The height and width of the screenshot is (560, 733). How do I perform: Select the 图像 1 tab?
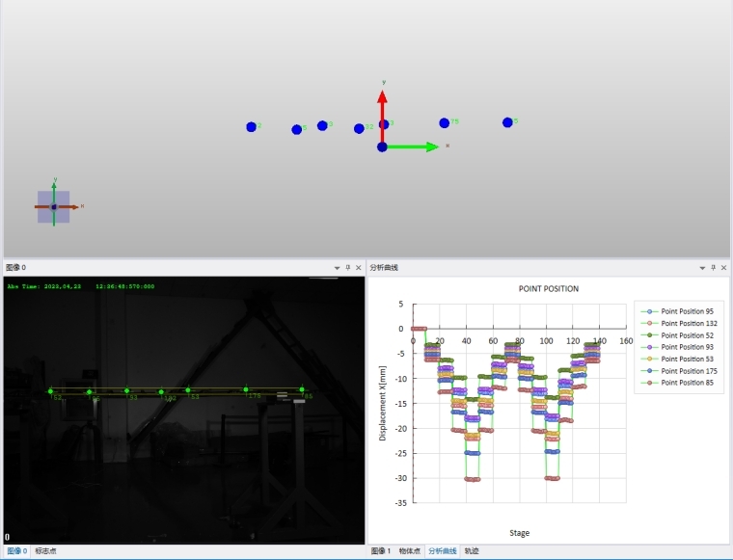[x=381, y=551]
